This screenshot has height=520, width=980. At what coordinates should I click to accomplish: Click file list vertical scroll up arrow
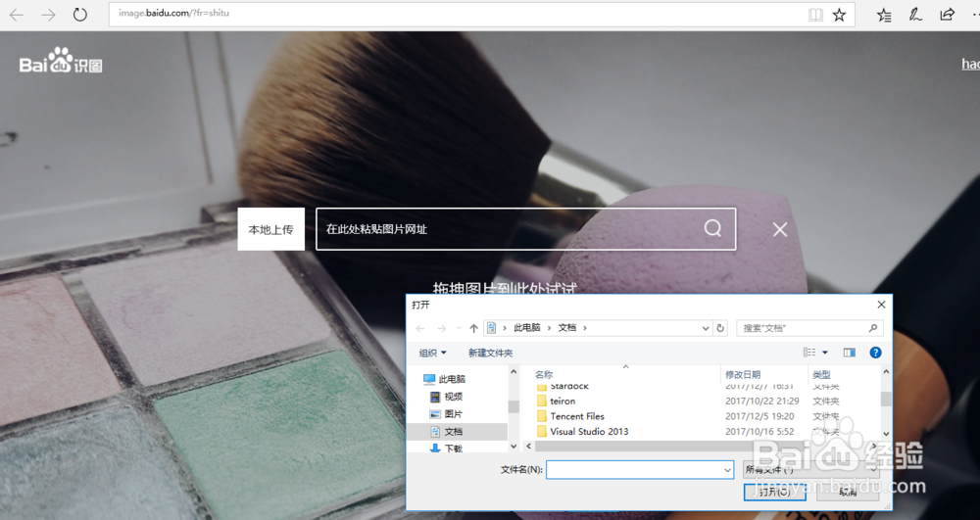(886, 372)
